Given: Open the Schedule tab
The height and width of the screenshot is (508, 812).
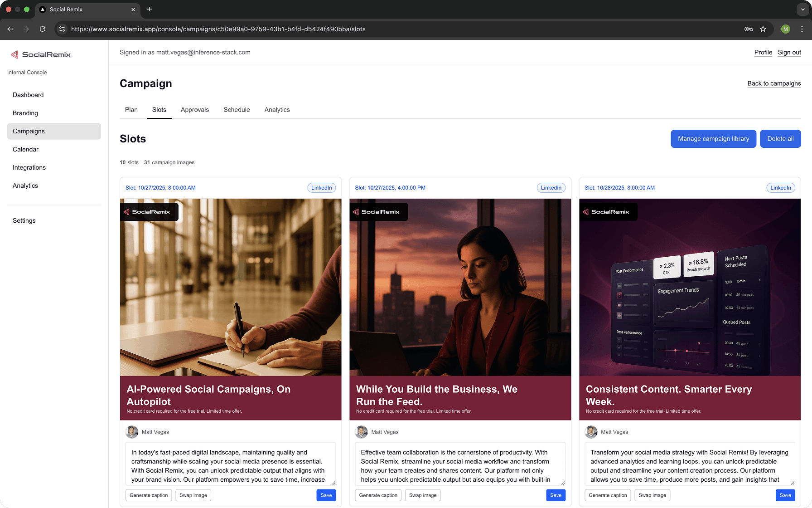Looking at the screenshot, I should coord(237,110).
